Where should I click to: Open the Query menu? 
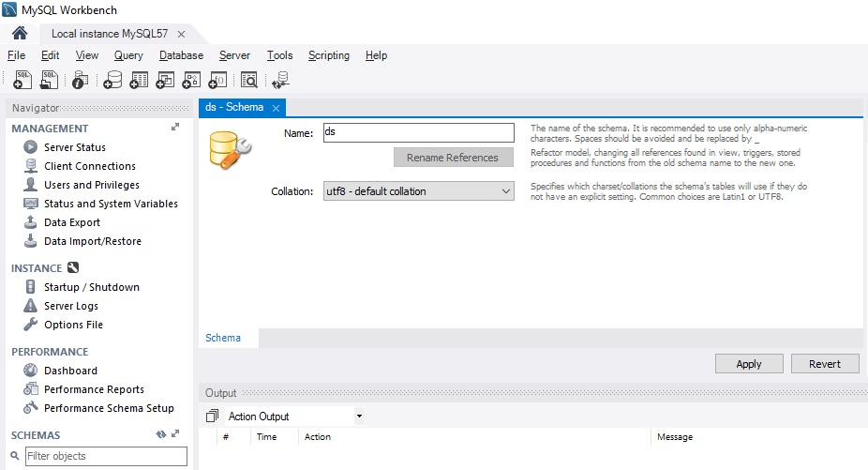coord(128,55)
